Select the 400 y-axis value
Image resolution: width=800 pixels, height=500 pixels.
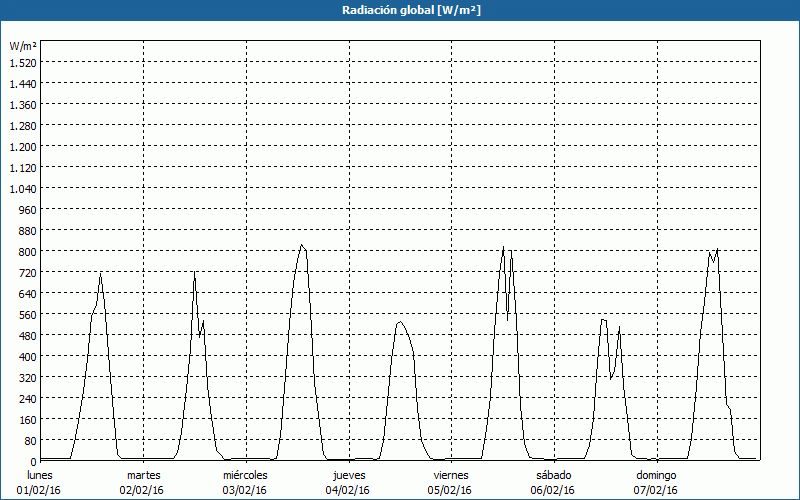(x=28, y=357)
